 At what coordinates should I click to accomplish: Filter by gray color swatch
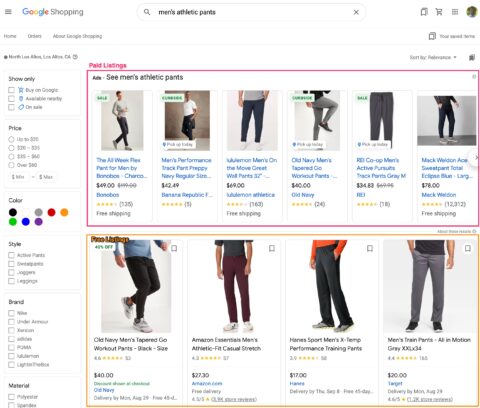pyautogui.click(x=39, y=212)
